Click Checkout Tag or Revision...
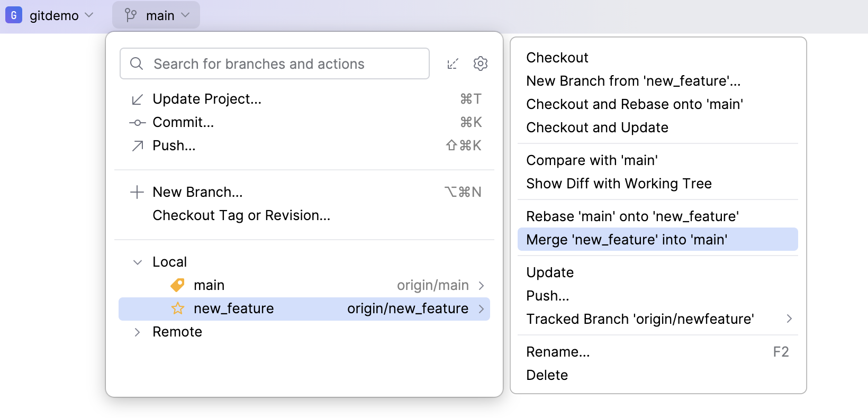The image size is (868, 418). pyautogui.click(x=241, y=215)
